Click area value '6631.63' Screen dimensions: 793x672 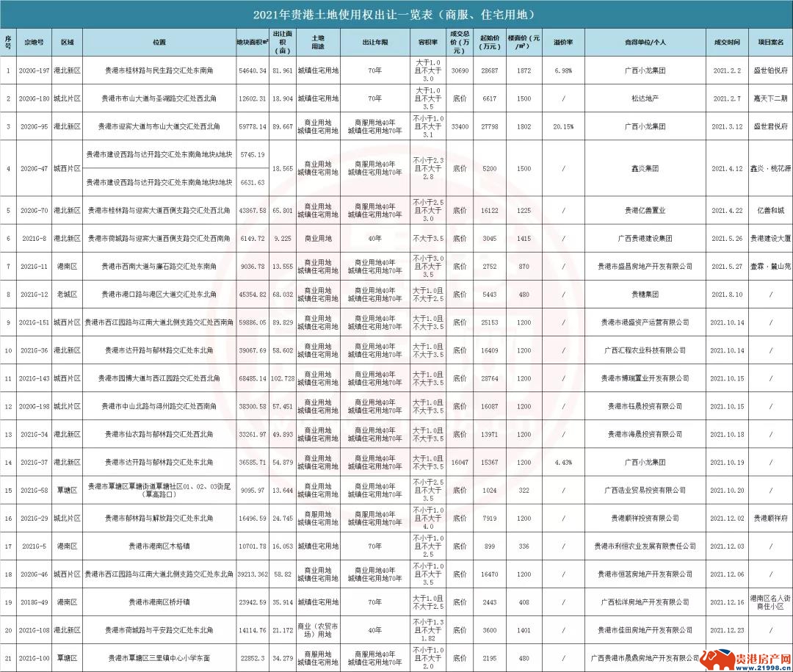(x=253, y=182)
